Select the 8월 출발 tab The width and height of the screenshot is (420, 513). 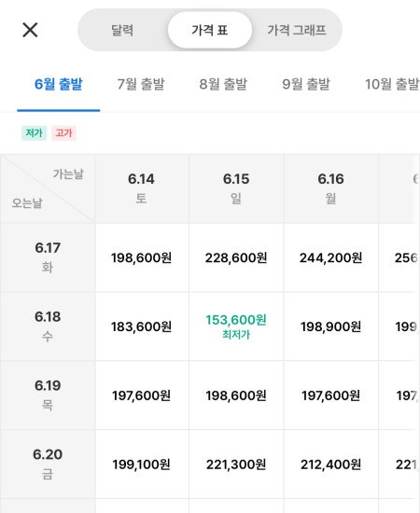tap(223, 84)
